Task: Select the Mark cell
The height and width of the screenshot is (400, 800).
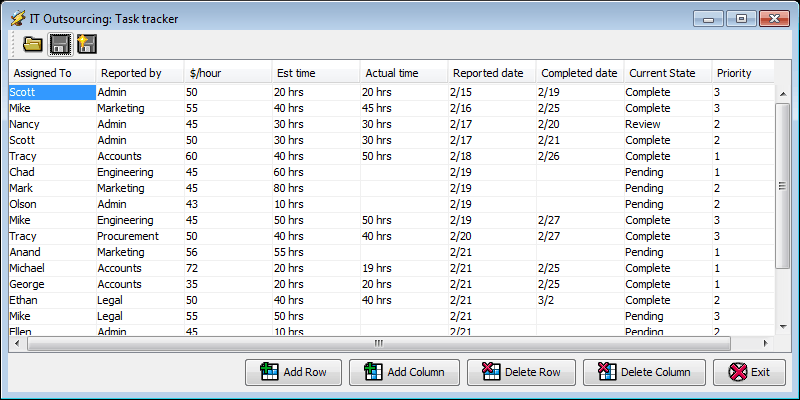Action: click(x=53, y=188)
